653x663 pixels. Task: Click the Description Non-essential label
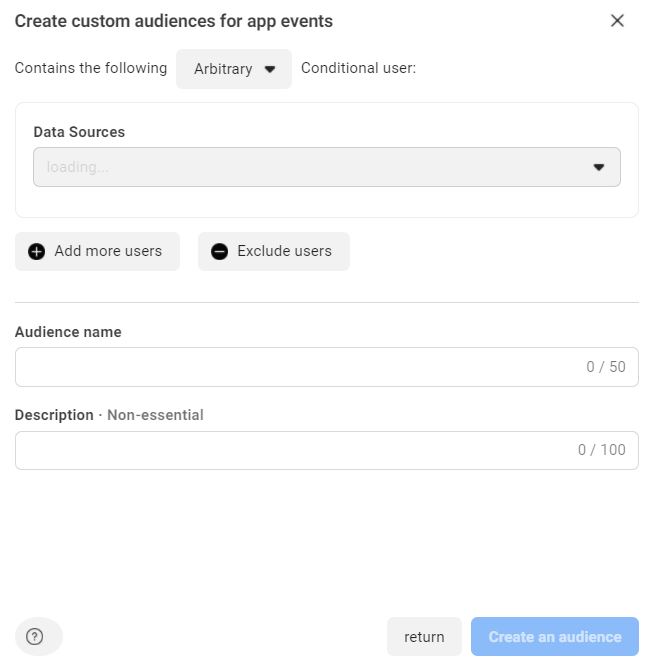[109, 415]
